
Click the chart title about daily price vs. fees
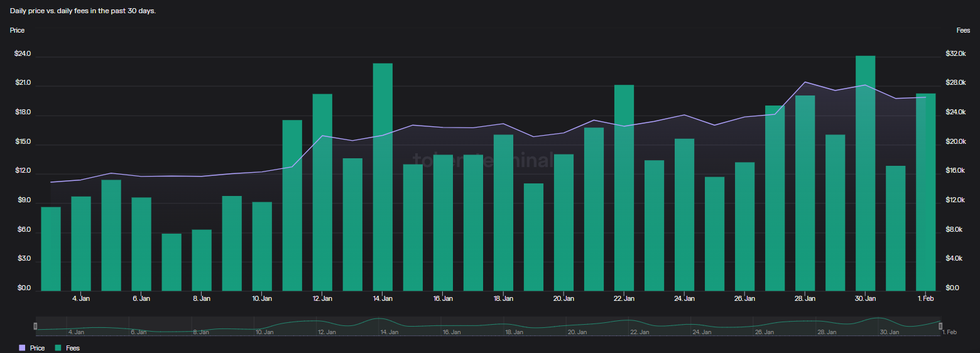click(x=83, y=11)
